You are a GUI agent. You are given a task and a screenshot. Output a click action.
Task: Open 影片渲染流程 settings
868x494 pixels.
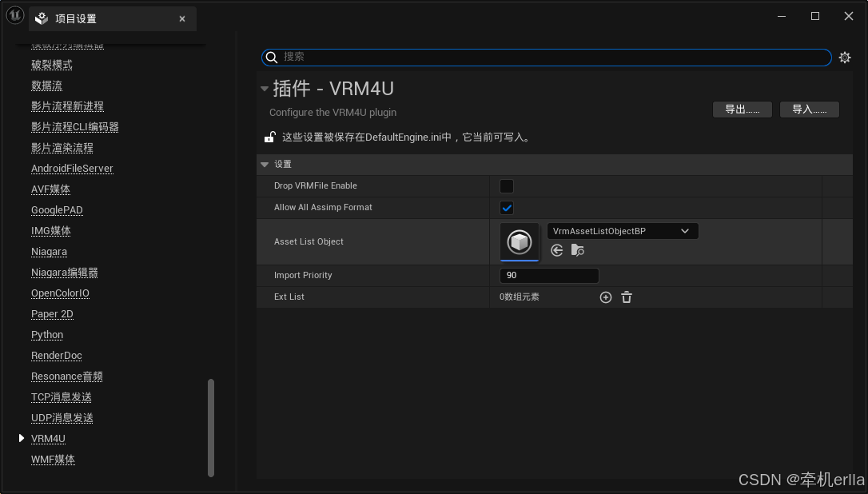[x=62, y=147]
